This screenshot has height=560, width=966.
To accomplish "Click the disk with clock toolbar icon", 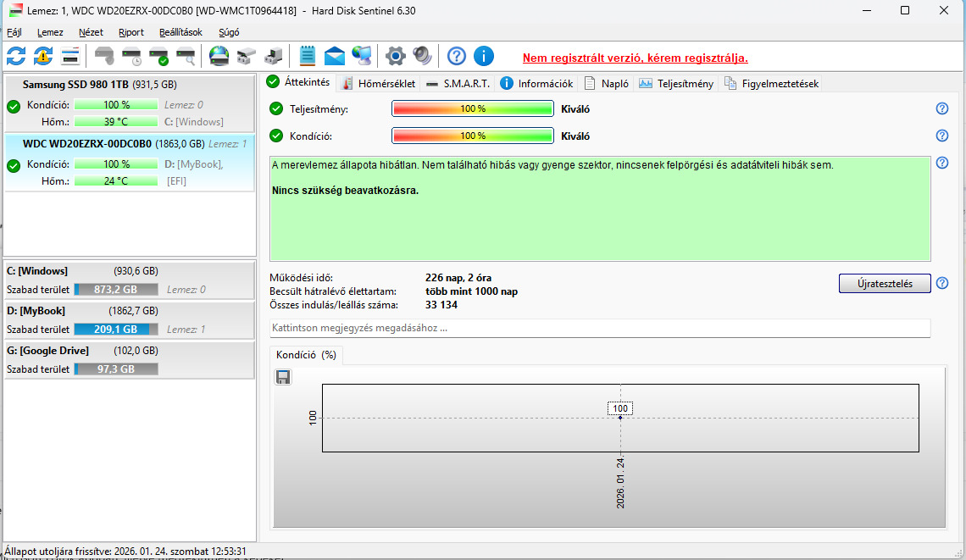I will tap(132, 56).
